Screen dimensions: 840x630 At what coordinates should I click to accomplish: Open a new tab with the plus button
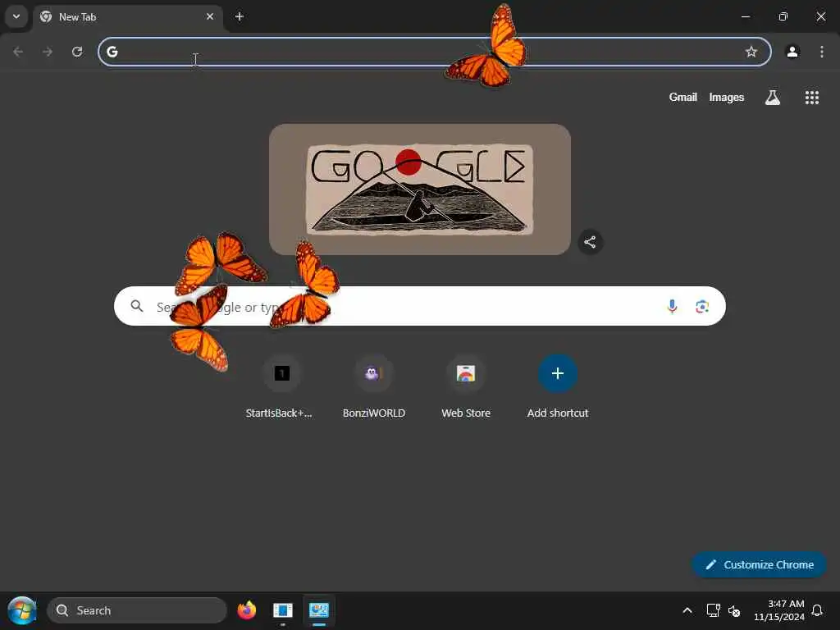coord(240,16)
